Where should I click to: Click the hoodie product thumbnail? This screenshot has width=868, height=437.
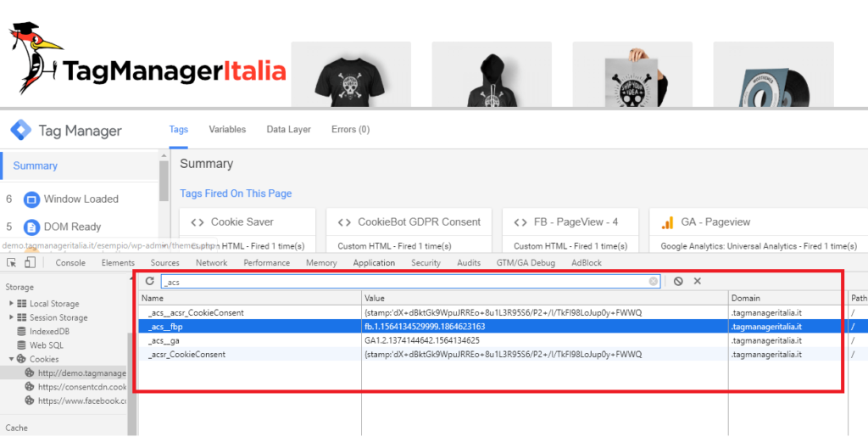click(492, 74)
